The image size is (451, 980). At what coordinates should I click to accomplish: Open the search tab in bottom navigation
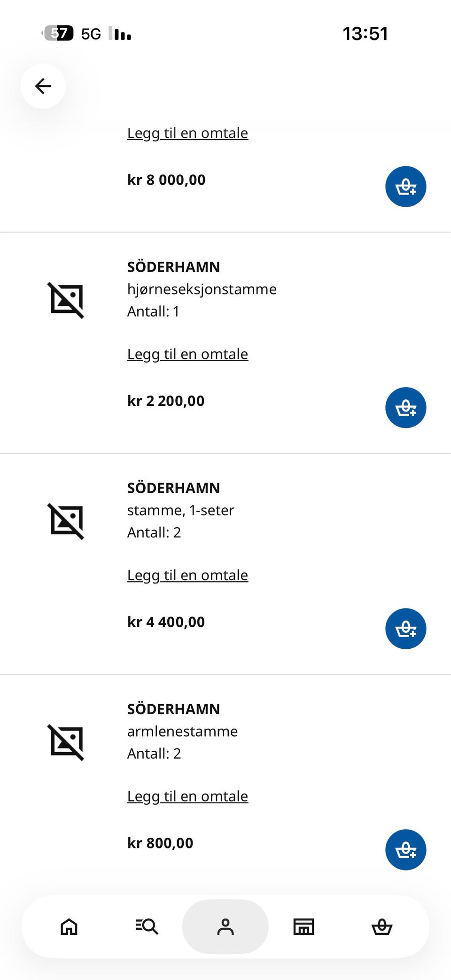pyautogui.click(x=147, y=926)
